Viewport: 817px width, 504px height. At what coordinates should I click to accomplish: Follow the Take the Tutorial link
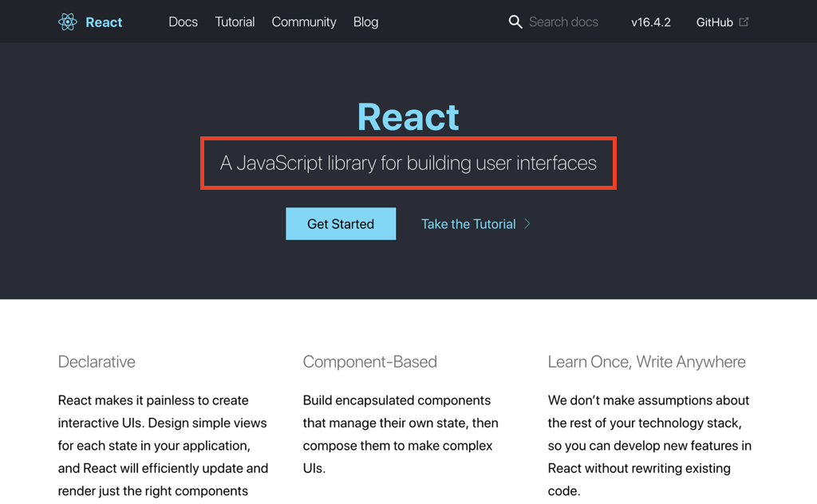point(468,224)
